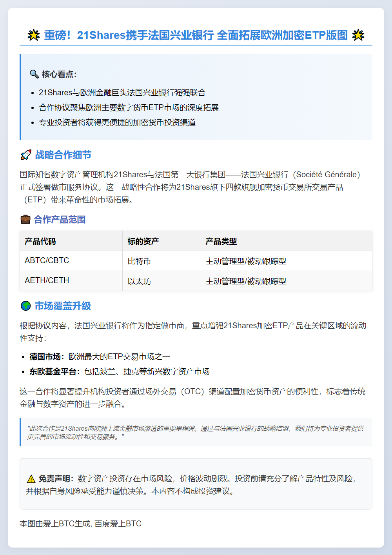This screenshot has width=392, height=555.
Task: Click the 战略合作细节 section heading
Action: 63,155
